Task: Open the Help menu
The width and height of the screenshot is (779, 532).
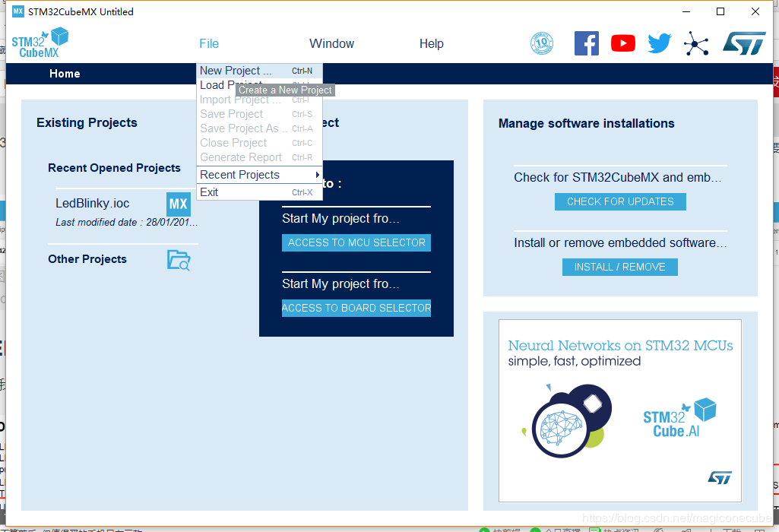Action: click(431, 44)
